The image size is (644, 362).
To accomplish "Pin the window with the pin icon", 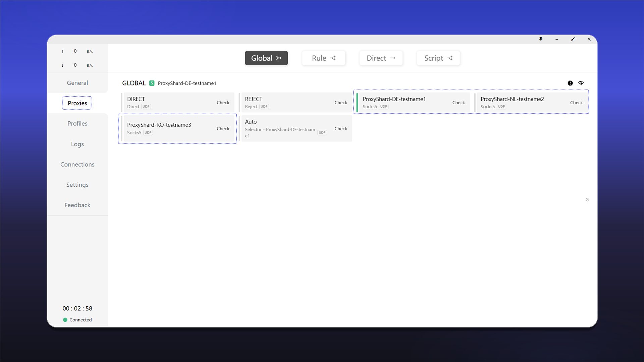I will click(x=541, y=39).
